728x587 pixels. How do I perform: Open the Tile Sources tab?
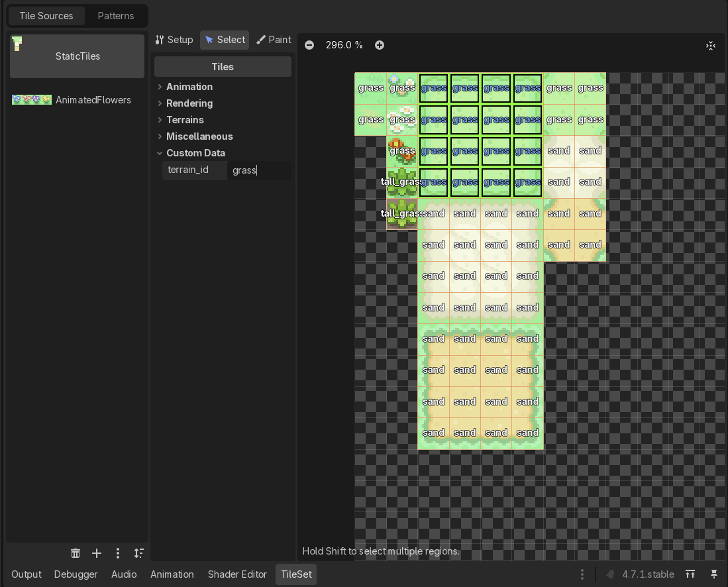click(46, 16)
